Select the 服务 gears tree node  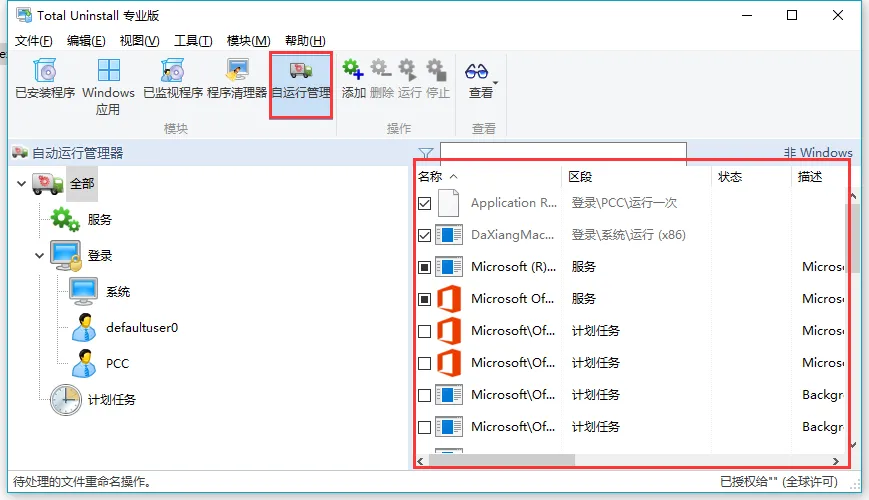65,220
